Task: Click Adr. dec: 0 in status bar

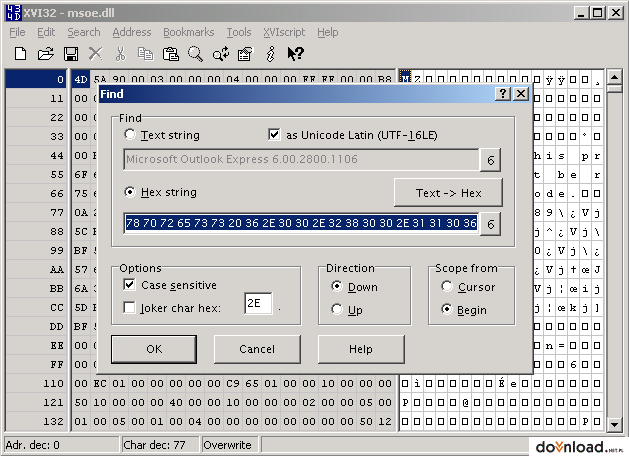Action: (x=62, y=445)
